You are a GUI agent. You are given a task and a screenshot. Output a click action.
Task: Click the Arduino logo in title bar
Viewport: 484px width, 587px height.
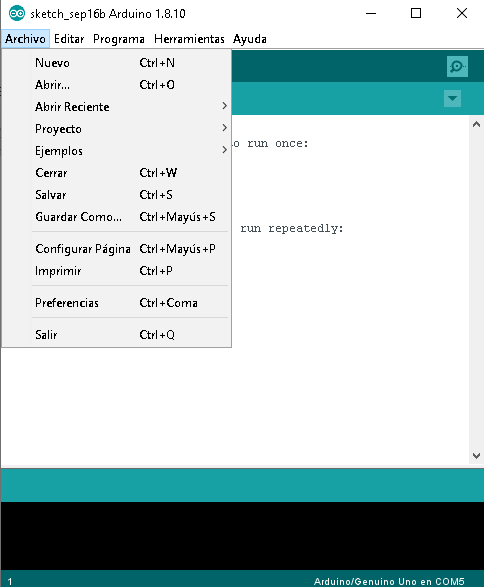click(x=16, y=14)
